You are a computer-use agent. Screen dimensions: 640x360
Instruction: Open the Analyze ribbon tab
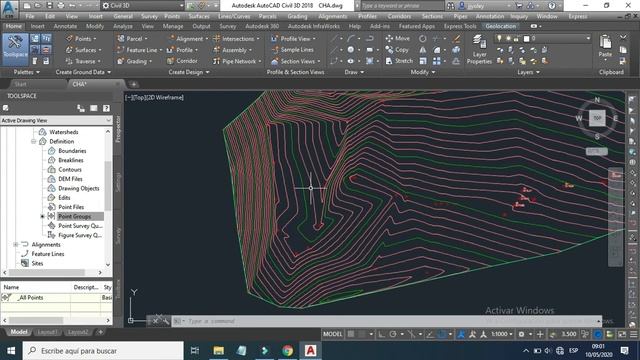point(123,26)
